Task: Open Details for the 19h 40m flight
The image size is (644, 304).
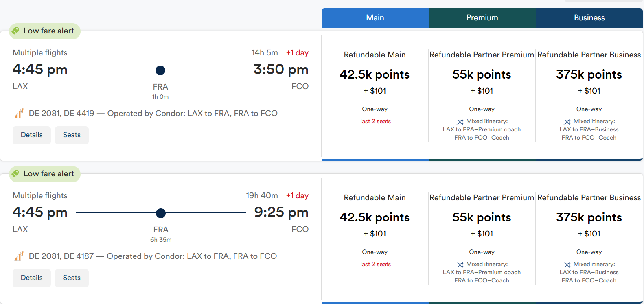Action: (31, 278)
